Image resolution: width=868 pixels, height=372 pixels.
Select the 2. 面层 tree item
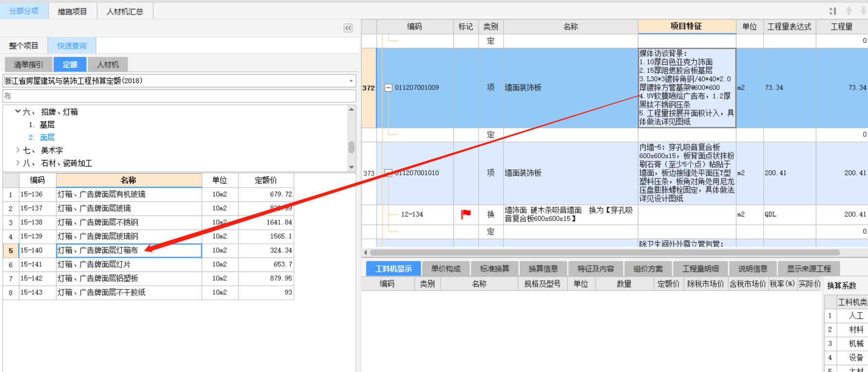tap(42, 137)
